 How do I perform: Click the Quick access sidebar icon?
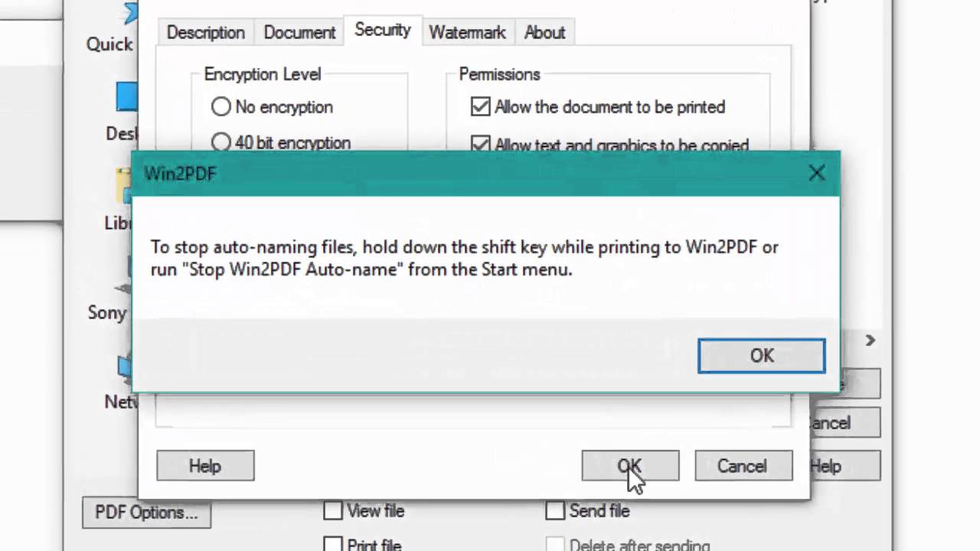(x=129, y=14)
